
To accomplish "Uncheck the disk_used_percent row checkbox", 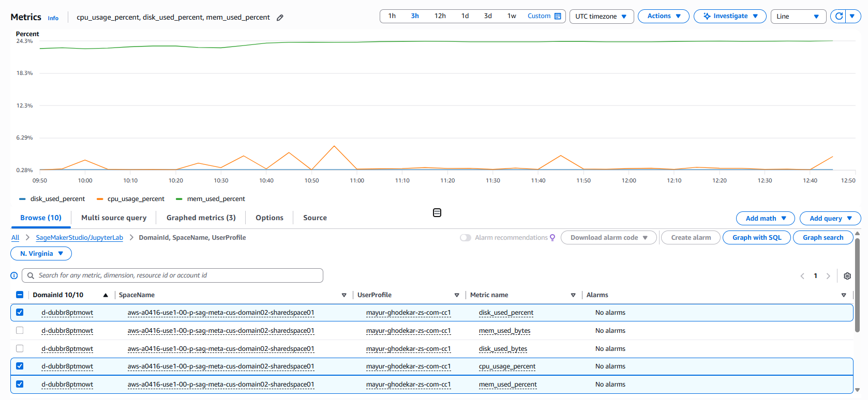I will 20,312.
